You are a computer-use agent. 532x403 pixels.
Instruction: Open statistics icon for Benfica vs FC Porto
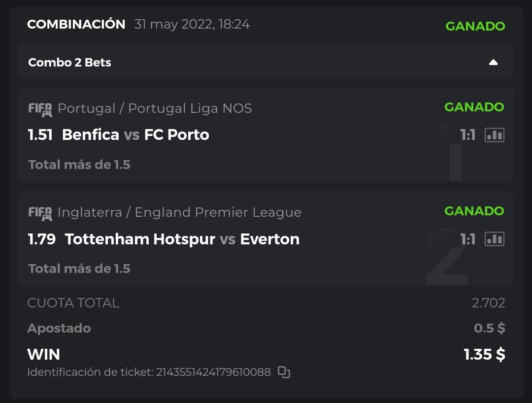(x=495, y=135)
